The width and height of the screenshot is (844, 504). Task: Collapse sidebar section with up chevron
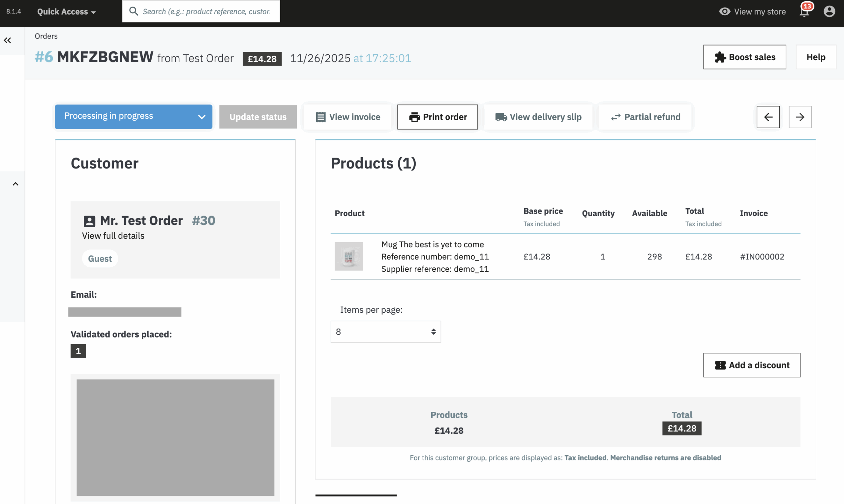15,184
